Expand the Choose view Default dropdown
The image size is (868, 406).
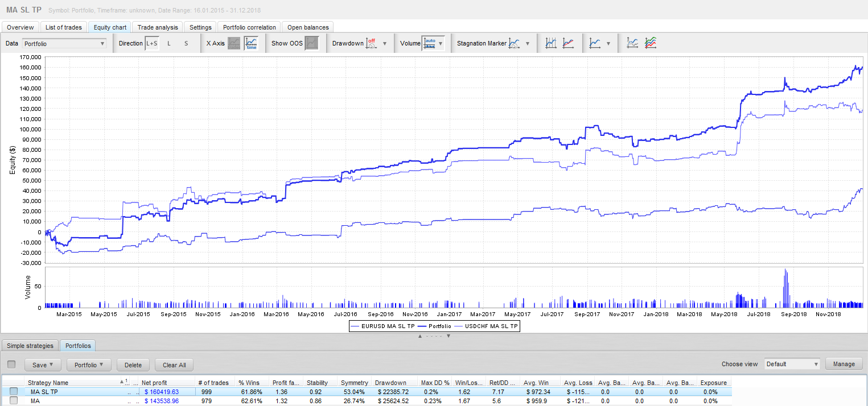[792, 364]
